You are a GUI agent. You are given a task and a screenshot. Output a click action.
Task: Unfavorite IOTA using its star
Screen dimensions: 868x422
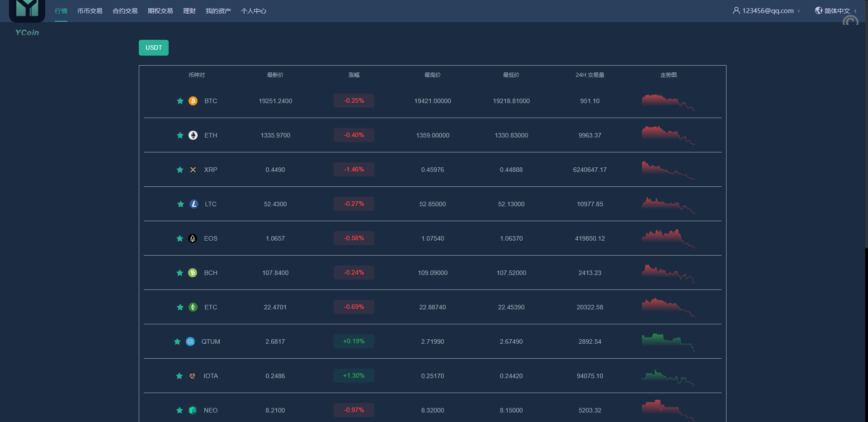coord(179,376)
